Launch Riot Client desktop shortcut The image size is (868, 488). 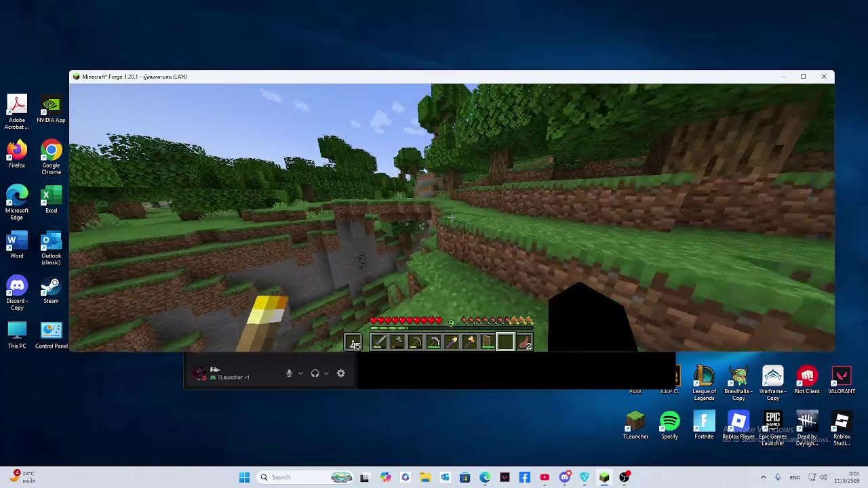(807, 380)
